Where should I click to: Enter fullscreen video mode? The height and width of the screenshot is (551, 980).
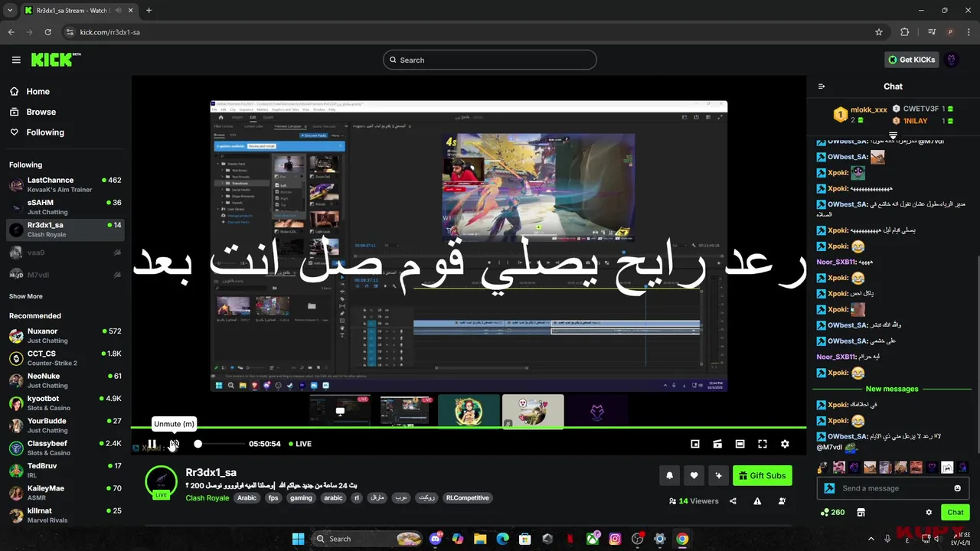763,444
